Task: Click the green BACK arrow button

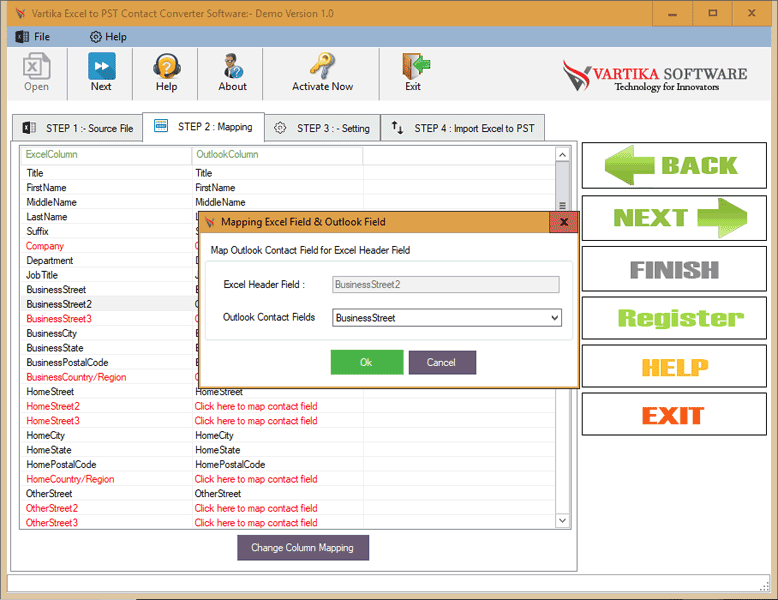Action: point(674,165)
